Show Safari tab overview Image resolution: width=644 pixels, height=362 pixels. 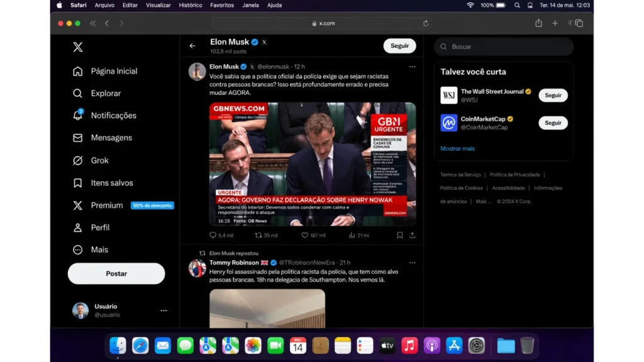(x=579, y=23)
